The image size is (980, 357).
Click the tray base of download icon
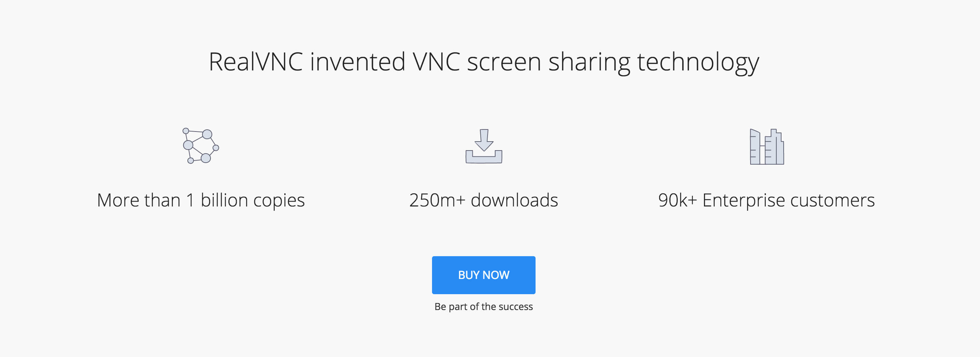(484, 157)
